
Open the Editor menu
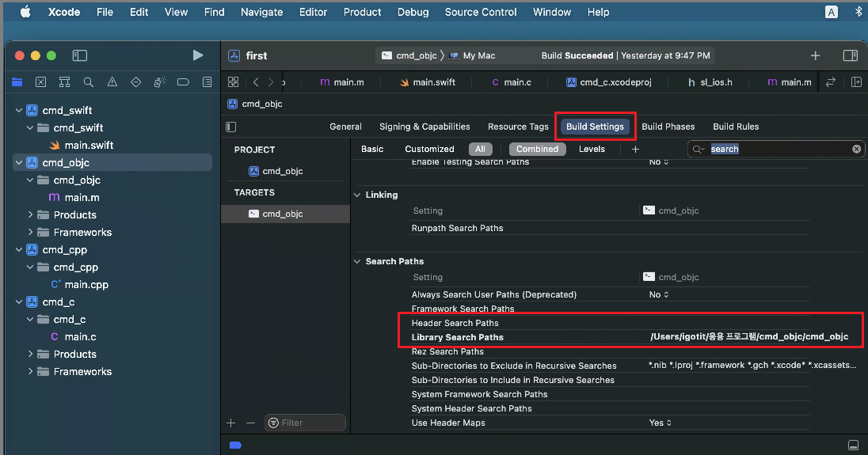(313, 12)
